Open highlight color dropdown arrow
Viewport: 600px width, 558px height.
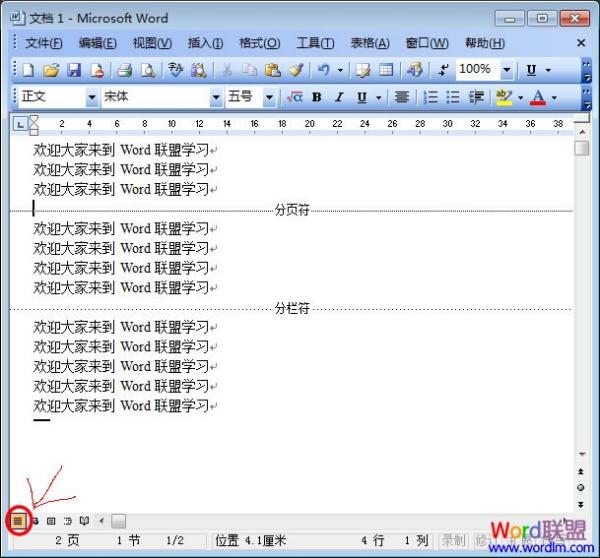coord(520,97)
